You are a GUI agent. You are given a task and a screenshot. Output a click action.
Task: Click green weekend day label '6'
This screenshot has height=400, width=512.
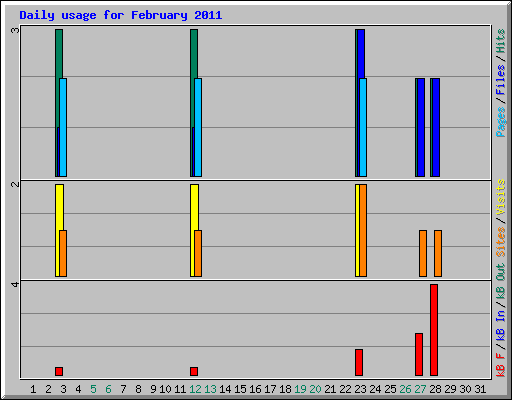tap(108, 389)
